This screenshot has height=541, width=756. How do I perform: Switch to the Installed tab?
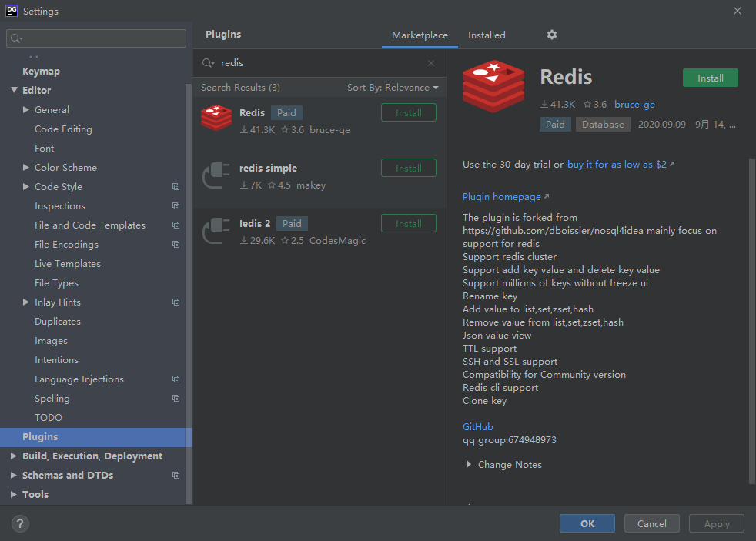(487, 35)
